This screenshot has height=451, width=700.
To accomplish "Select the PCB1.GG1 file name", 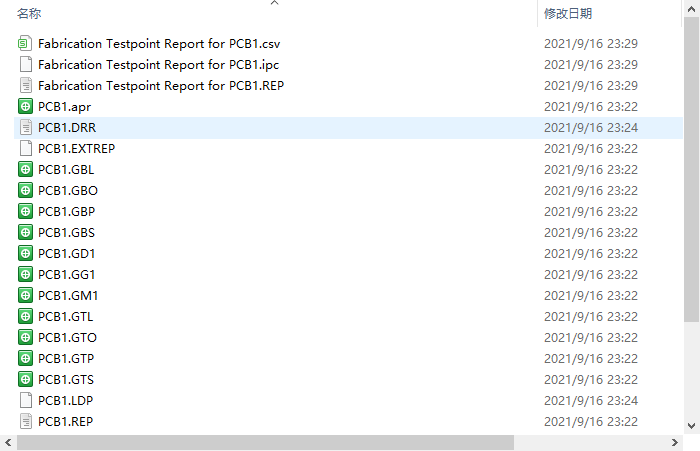I will click(67, 275).
